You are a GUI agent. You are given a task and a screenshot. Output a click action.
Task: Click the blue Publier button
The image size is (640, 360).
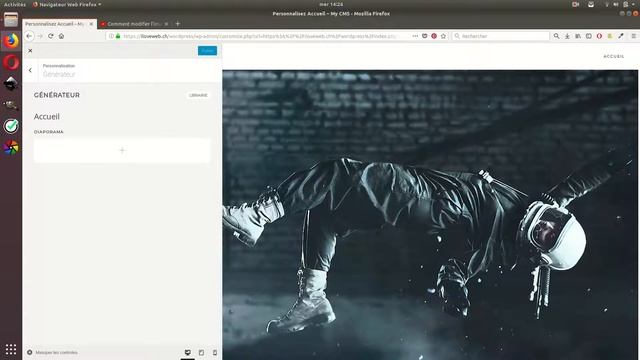tap(207, 51)
